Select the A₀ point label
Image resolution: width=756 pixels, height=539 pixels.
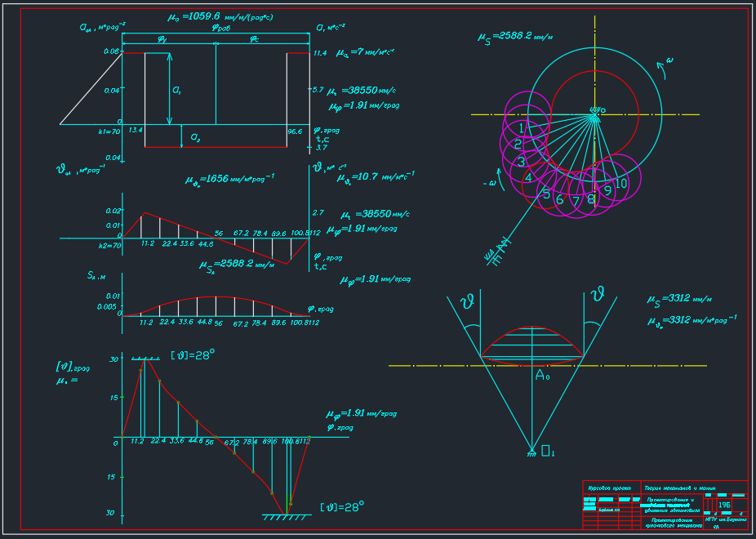[542, 375]
